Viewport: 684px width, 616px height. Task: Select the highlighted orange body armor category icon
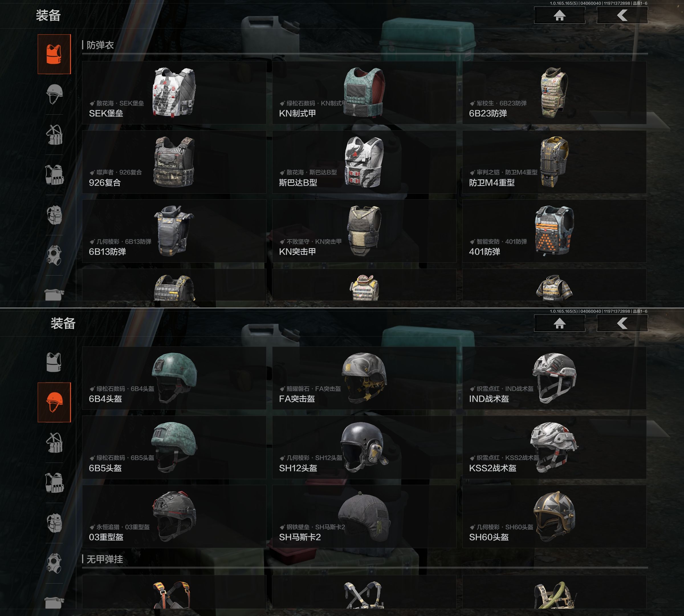click(x=54, y=54)
